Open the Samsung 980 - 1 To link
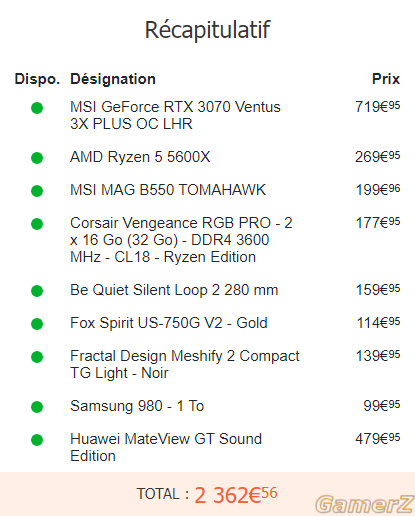 [137, 406]
